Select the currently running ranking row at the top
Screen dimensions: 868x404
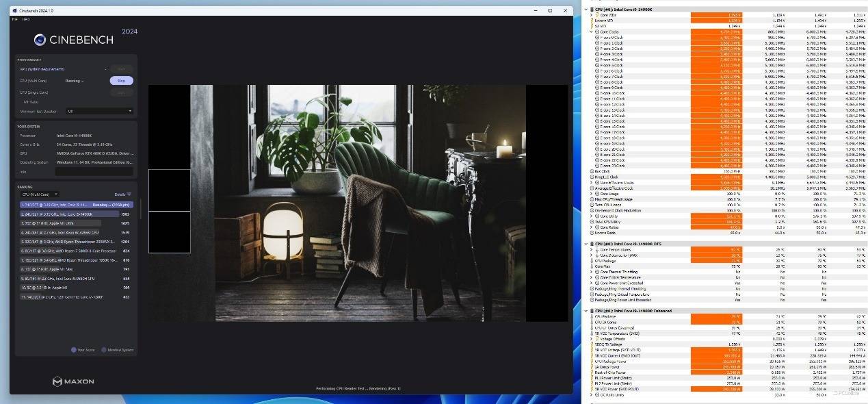point(77,205)
